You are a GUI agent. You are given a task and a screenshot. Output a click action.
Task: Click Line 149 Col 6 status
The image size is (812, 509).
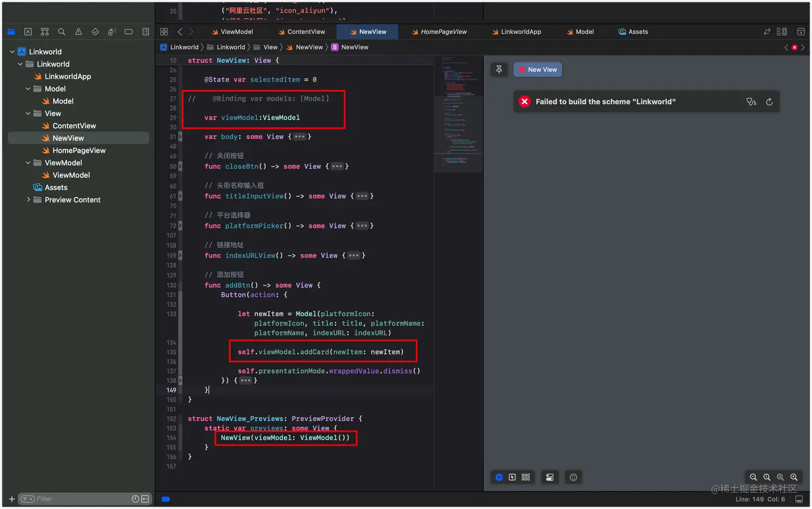(x=760, y=499)
